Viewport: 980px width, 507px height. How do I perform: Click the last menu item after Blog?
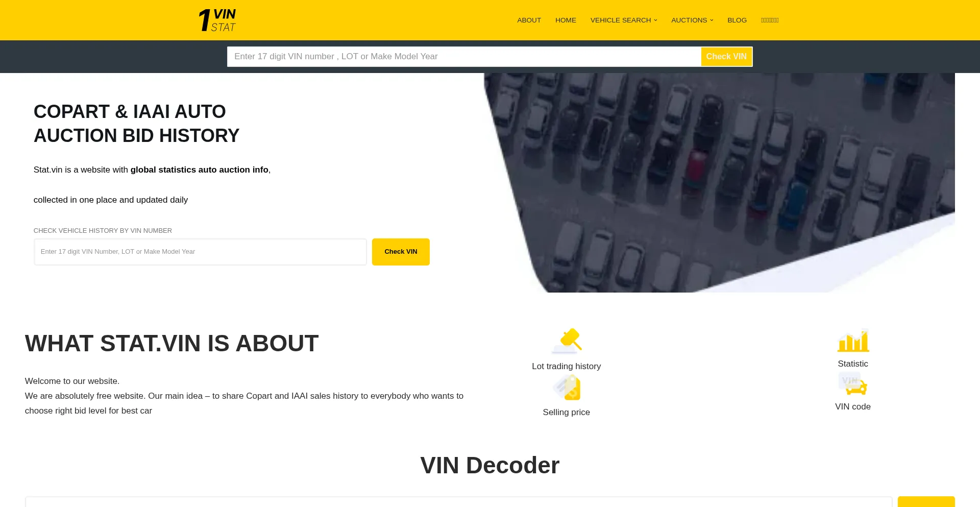click(x=770, y=20)
